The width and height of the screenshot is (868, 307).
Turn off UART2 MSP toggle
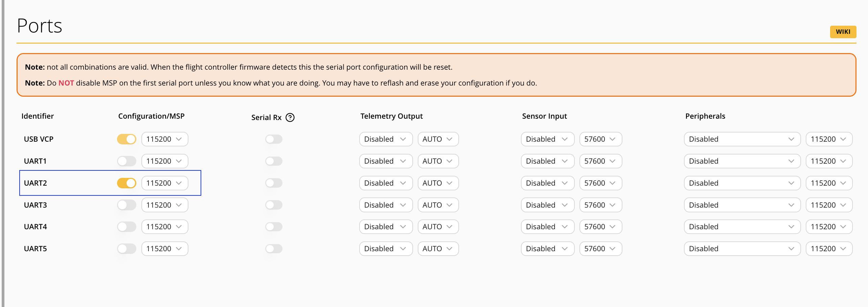click(x=127, y=183)
